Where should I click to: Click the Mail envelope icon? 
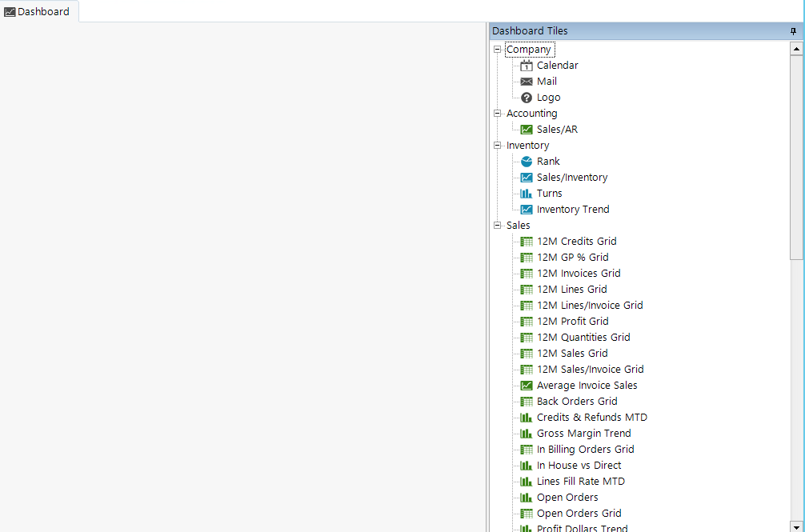coord(526,82)
